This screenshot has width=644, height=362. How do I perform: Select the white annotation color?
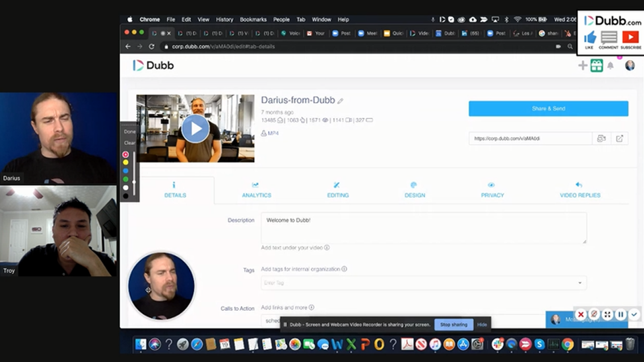click(126, 188)
